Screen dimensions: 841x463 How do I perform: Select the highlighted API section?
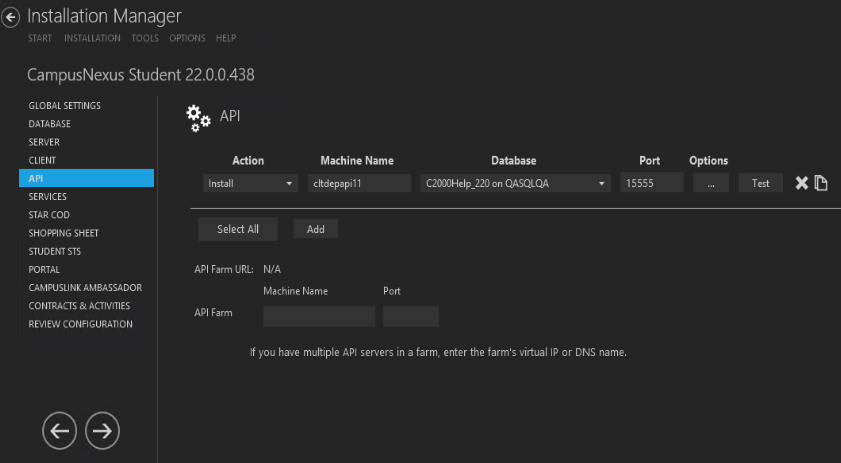point(86,178)
